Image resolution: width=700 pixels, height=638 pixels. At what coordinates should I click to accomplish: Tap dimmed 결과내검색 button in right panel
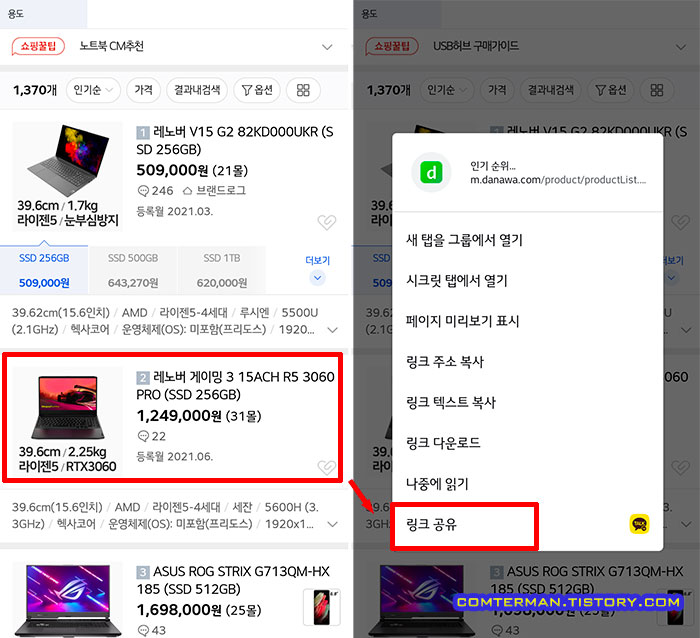pos(550,90)
